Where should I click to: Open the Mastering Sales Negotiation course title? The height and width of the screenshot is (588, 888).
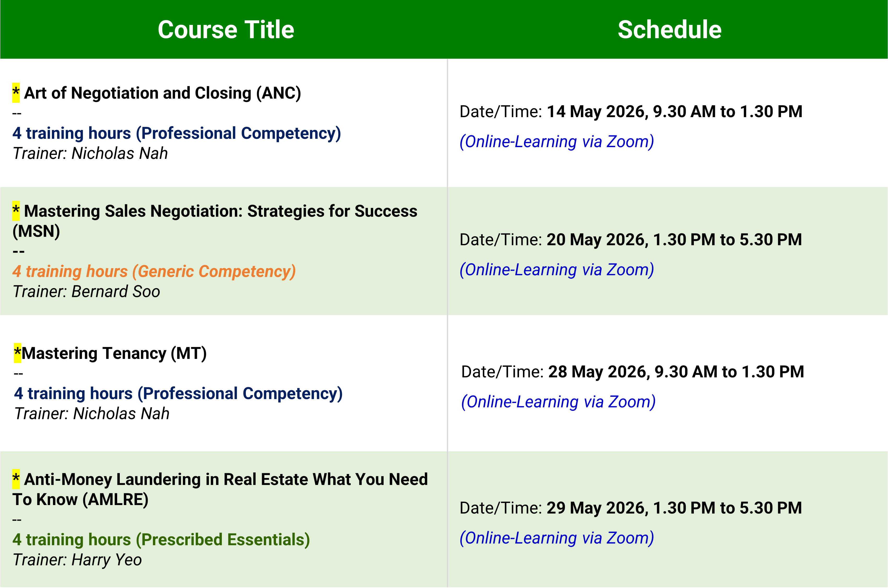coord(220,212)
